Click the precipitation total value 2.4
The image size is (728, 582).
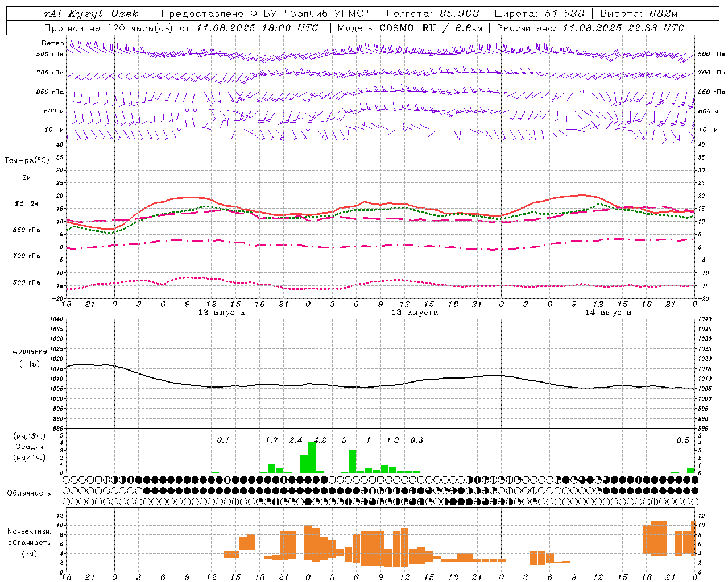pos(296,440)
